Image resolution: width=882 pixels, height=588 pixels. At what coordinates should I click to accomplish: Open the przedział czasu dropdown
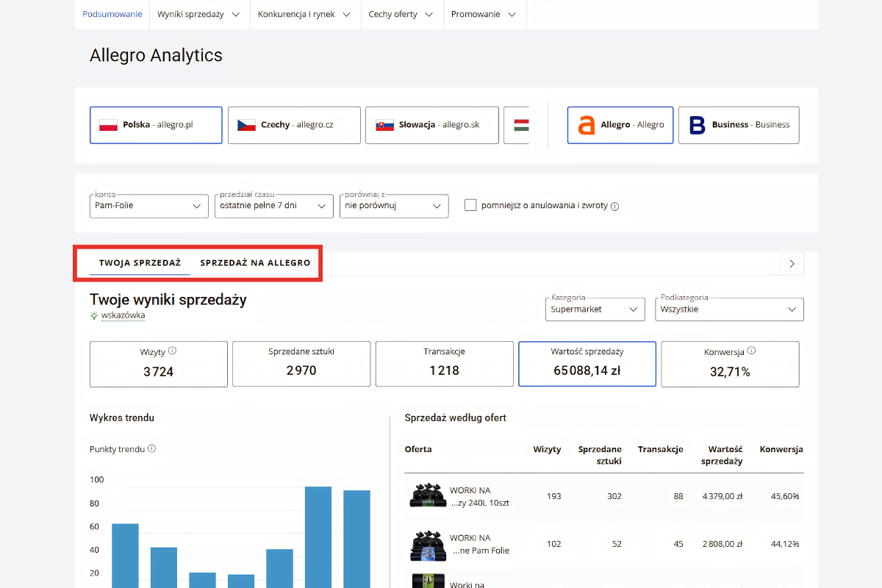point(274,206)
